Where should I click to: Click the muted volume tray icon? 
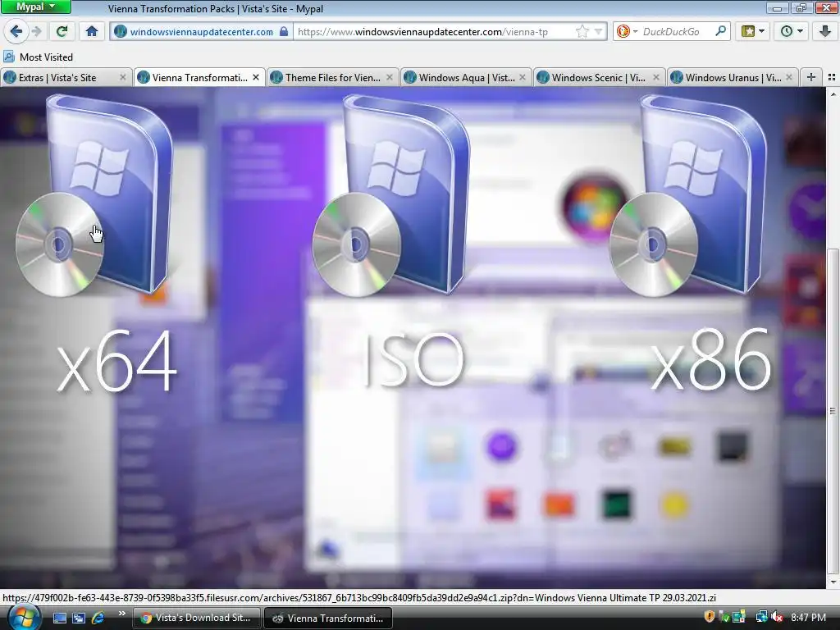(776, 617)
